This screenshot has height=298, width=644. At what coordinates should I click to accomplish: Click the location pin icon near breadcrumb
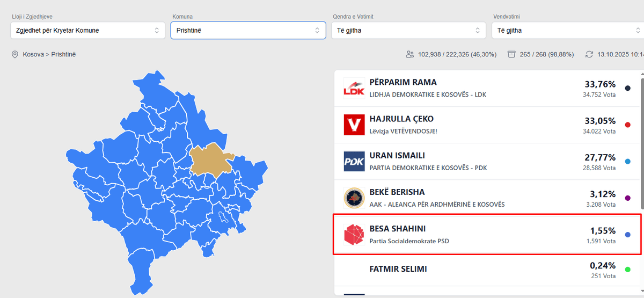(x=15, y=54)
